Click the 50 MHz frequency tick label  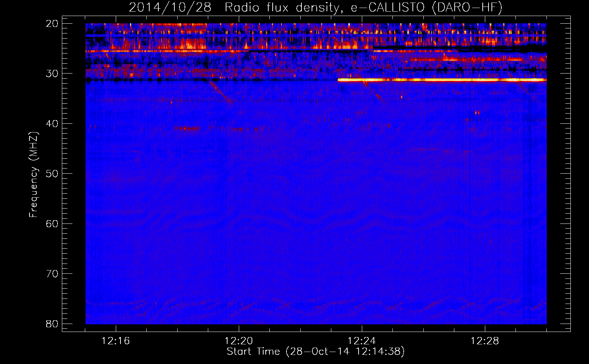tap(52, 174)
